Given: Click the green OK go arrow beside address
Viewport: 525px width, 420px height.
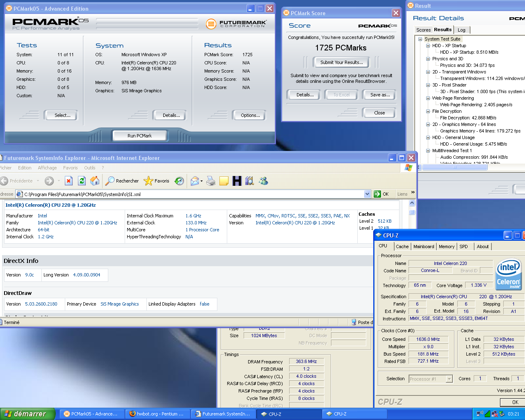Looking at the screenshot, I should point(377,194).
